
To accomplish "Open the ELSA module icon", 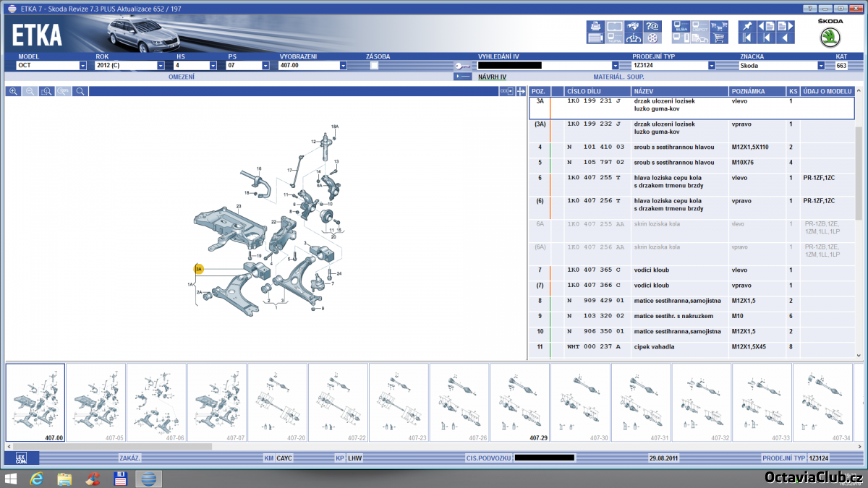I will 681,25.
